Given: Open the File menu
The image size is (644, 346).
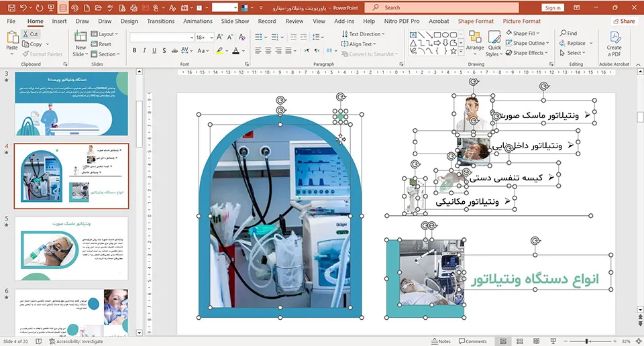Looking at the screenshot, I should pos(11,21).
